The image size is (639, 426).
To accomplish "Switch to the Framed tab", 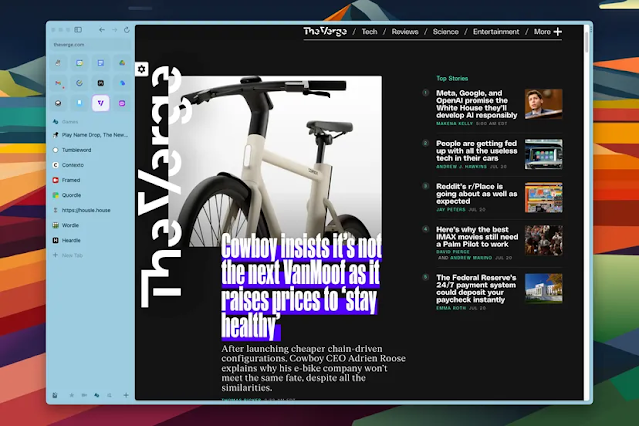I will (x=90, y=180).
